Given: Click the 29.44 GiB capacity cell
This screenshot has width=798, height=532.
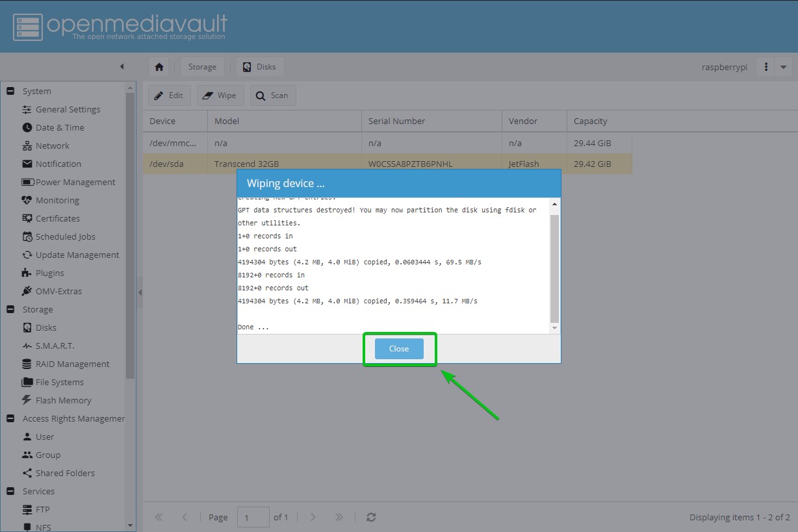Looking at the screenshot, I should (600, 143).
